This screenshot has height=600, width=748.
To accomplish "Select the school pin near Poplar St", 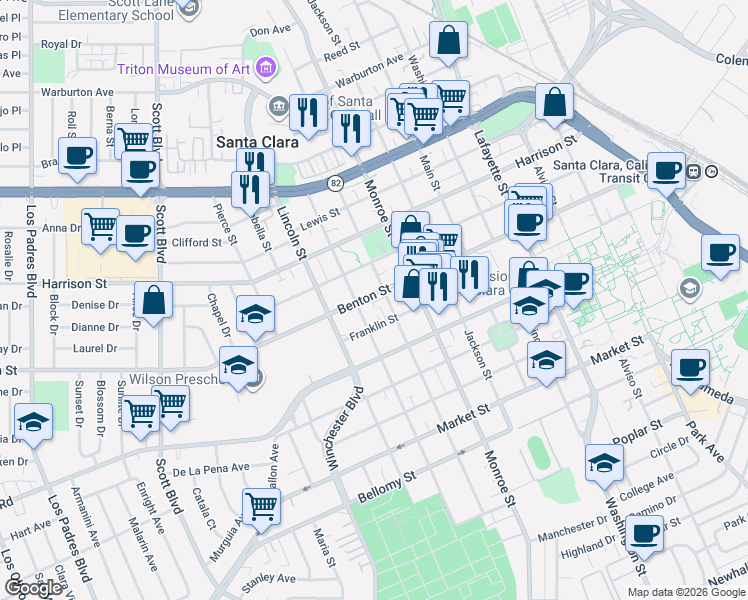I will coord(604,465).
